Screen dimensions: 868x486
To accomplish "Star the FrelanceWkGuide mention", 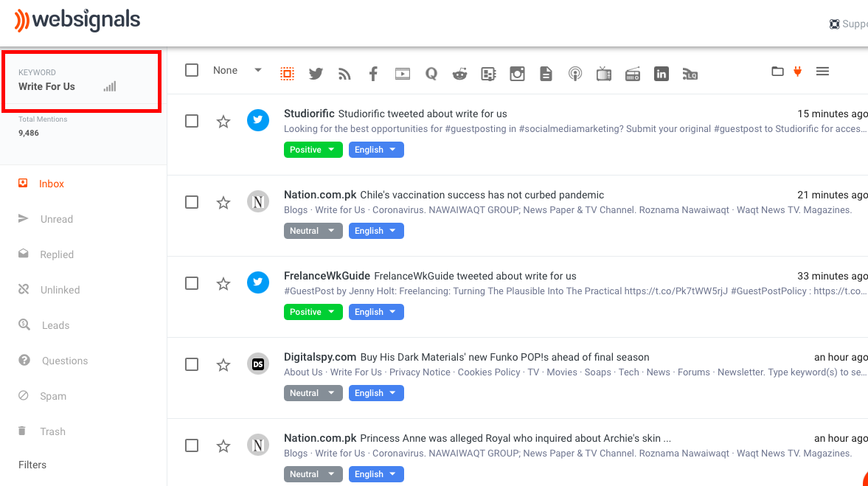I will point(223,284).
